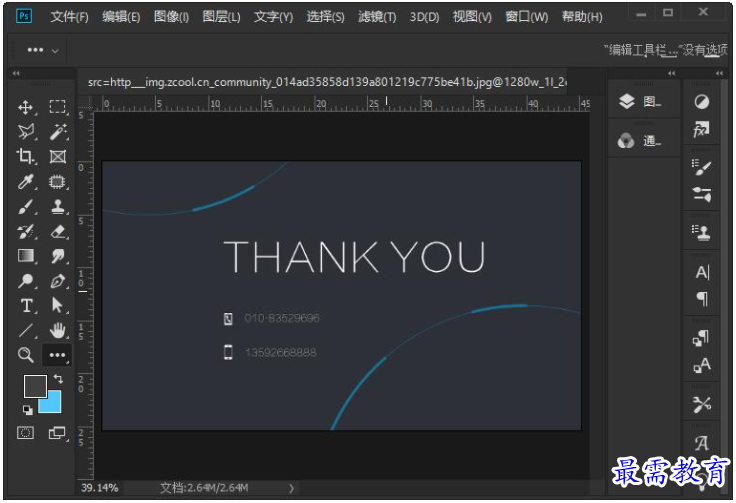Select the Patch healing tool

58,182
